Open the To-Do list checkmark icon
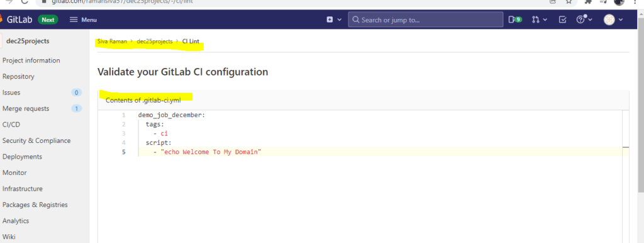The height and width of the screenshot is (243, 644). pos(563,20)
